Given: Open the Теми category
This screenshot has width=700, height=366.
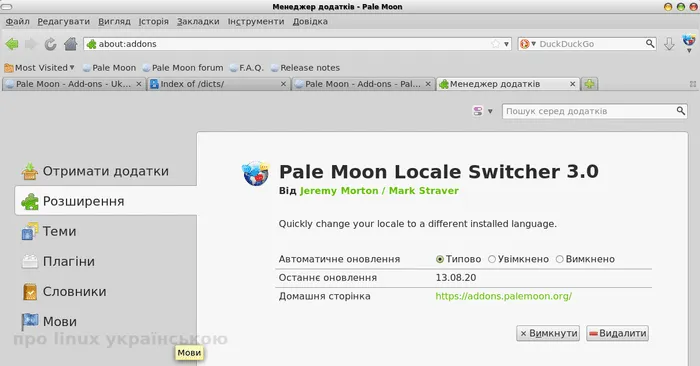Looking at the screenshot, I should 106,231.
